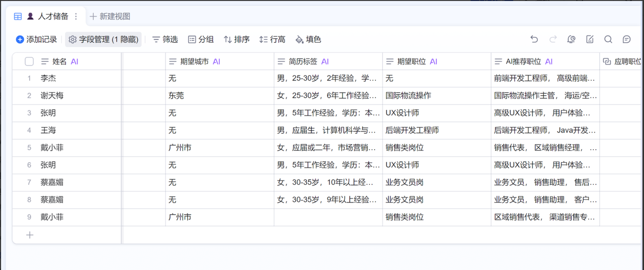644x270 pixels.
Task: Open the comments speech bubble icon
Action: pos(626,39)
